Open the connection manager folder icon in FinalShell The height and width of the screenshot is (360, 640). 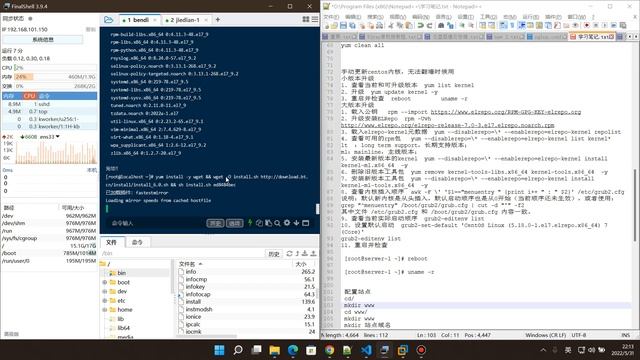pos(109,20)
